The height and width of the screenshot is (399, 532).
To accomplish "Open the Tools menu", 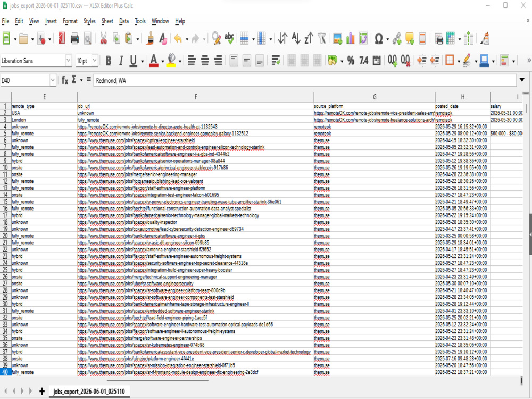I will [140, 21].
